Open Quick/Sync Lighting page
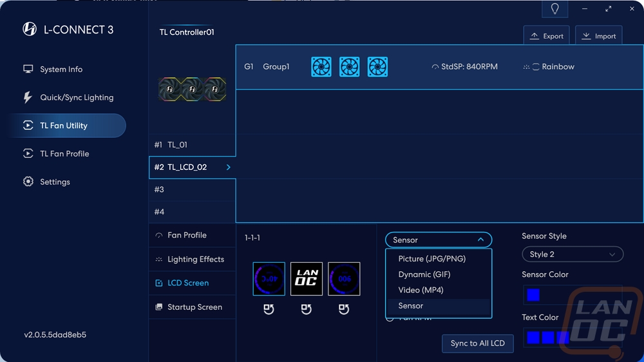The height and width of the screenshot is (362, 644). [x=77, y=97]
